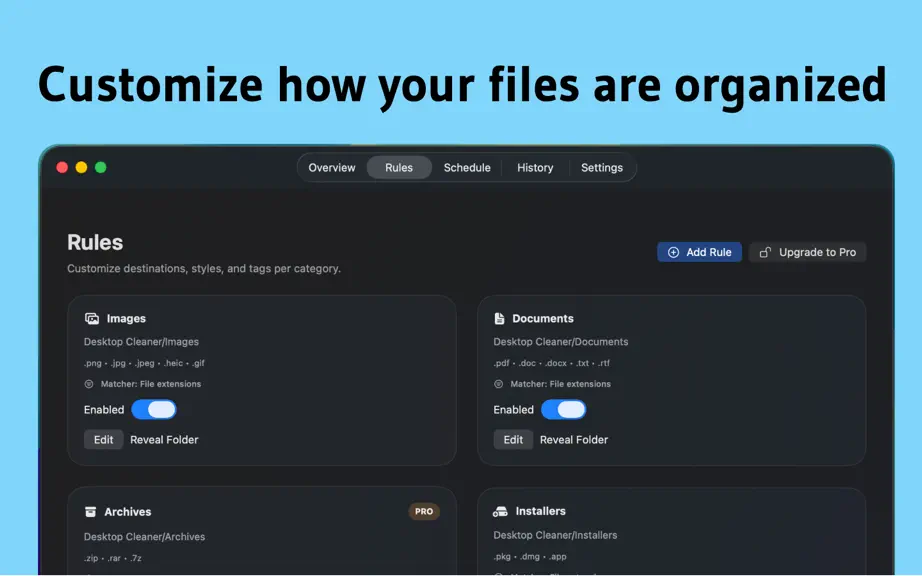Go to the Settings tab
Viewport: 922px width, 576px height.
pos(602,168)
